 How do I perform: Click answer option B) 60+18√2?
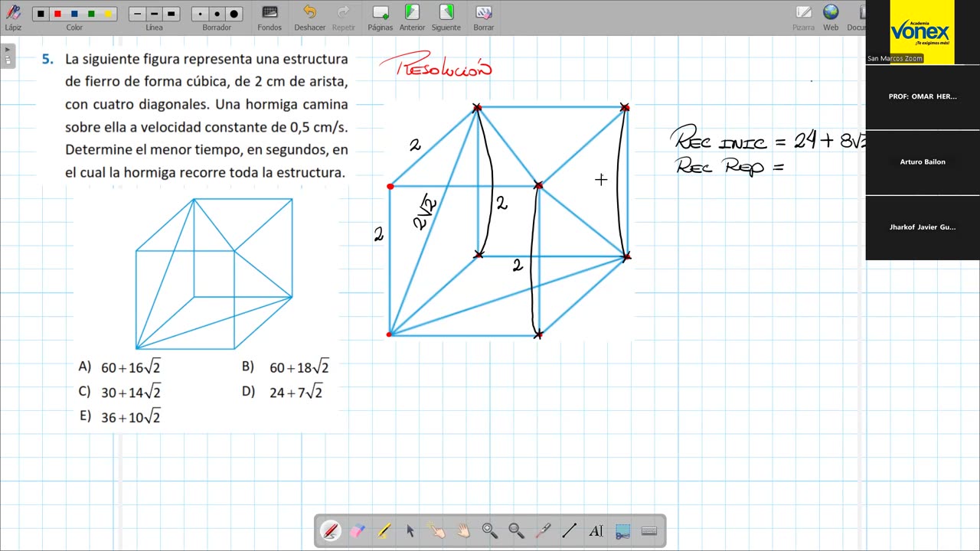pyautogui.click(x=286, y=367)
